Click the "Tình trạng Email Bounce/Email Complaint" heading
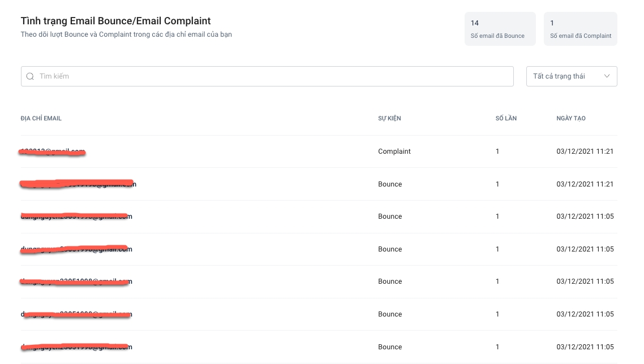 point(115,21)
